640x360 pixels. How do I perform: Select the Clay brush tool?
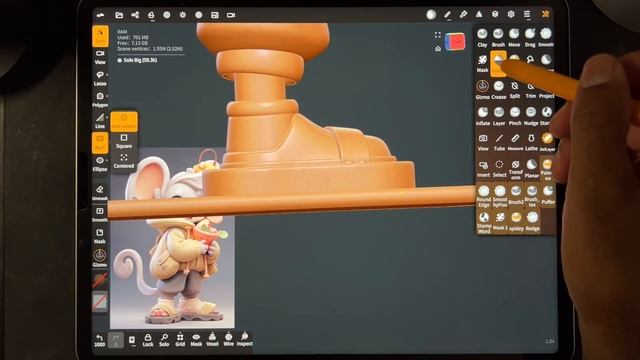482,38
